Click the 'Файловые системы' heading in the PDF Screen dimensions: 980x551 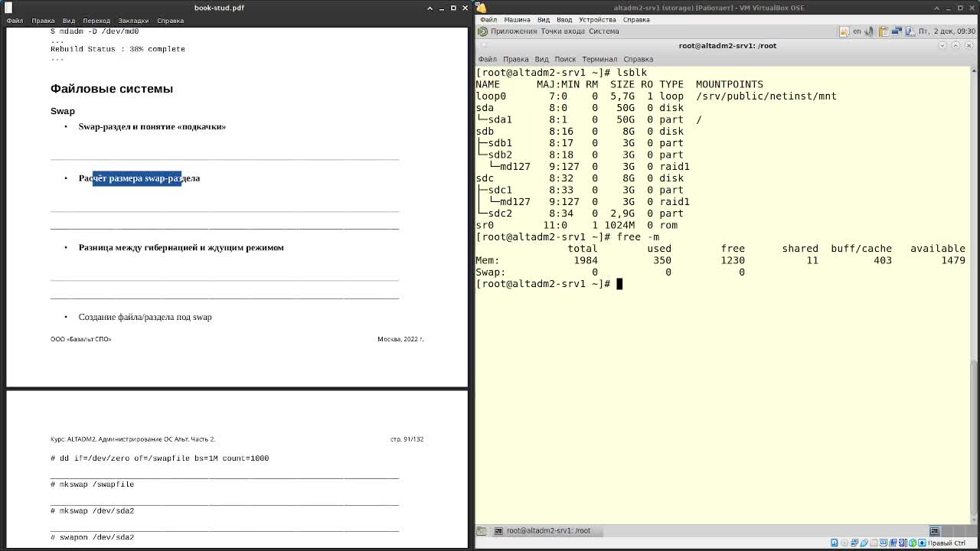point(112,89)
